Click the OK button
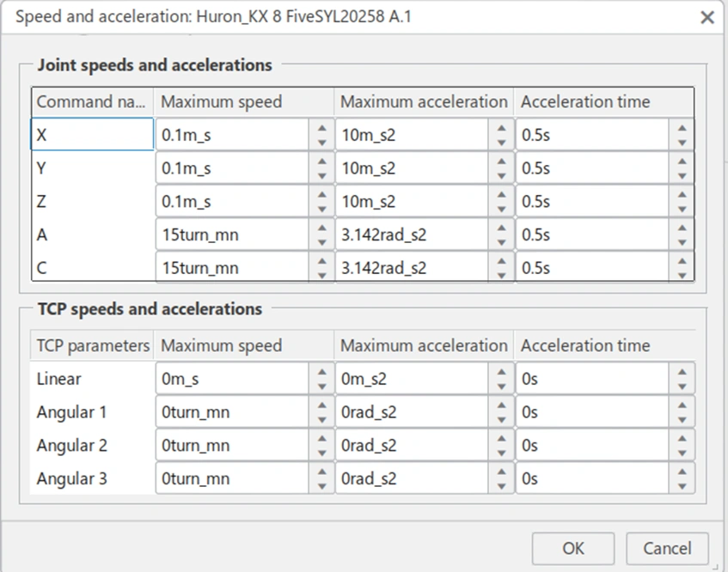This screenshot has width=728, height=572. tap(572, 549)
